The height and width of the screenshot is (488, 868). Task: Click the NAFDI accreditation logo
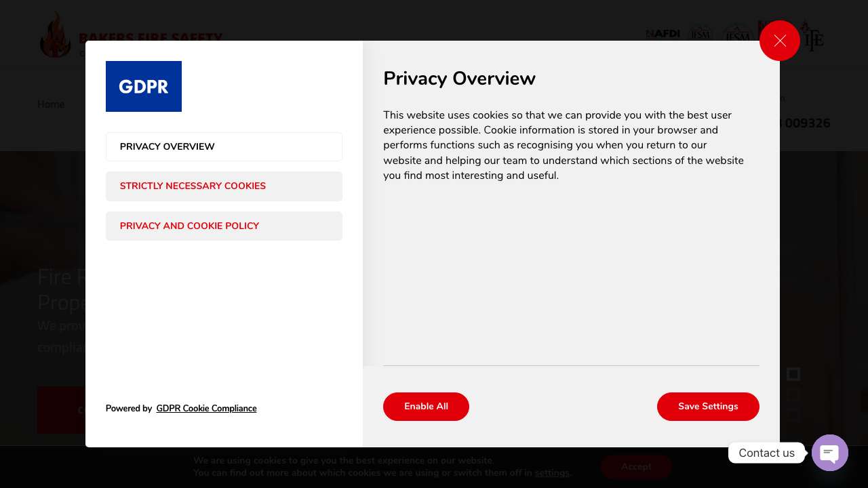coord(663,34)
